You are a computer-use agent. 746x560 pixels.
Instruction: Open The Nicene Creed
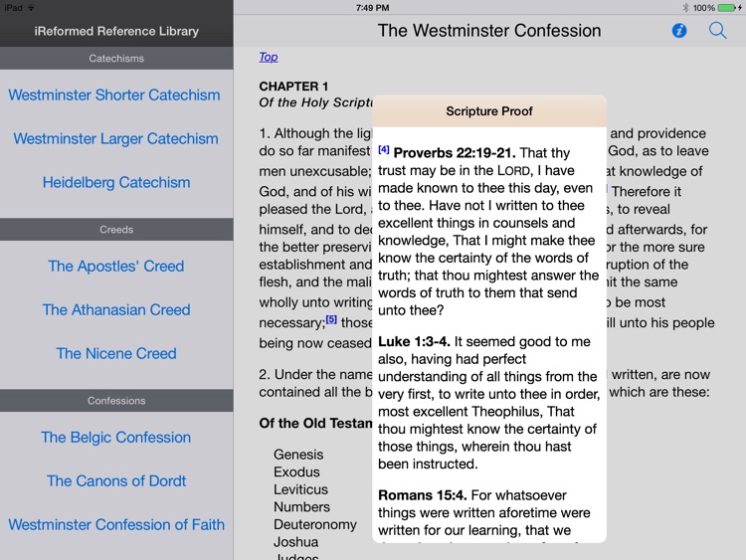click(116, 354)
